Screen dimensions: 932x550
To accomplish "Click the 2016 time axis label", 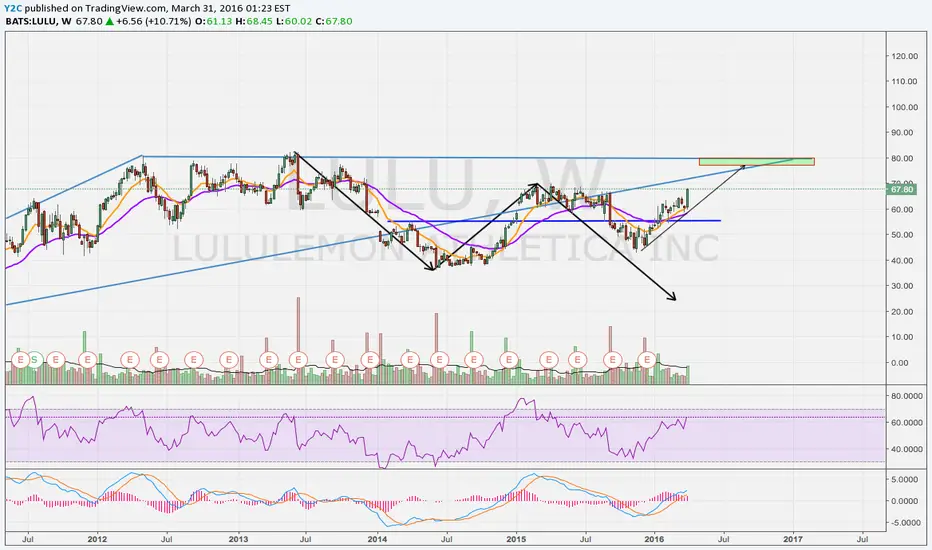I will pyautogui.click(x=654, y=539).
